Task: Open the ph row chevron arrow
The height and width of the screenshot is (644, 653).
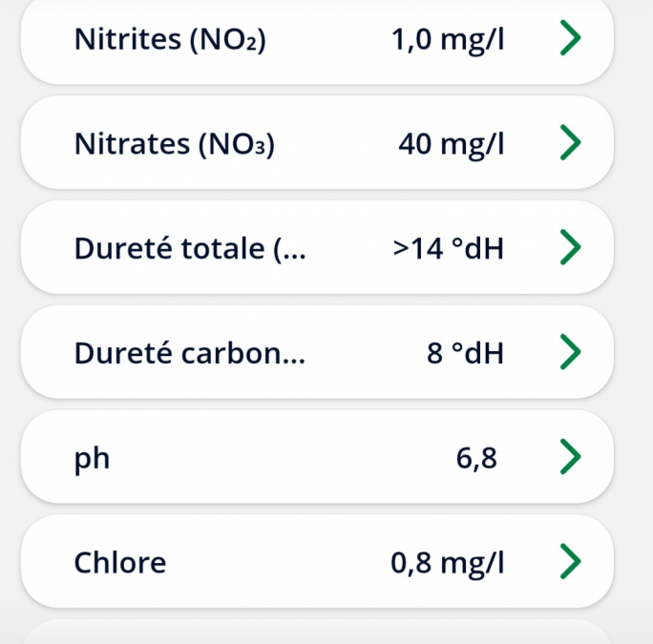Action: tap(570, 457)
